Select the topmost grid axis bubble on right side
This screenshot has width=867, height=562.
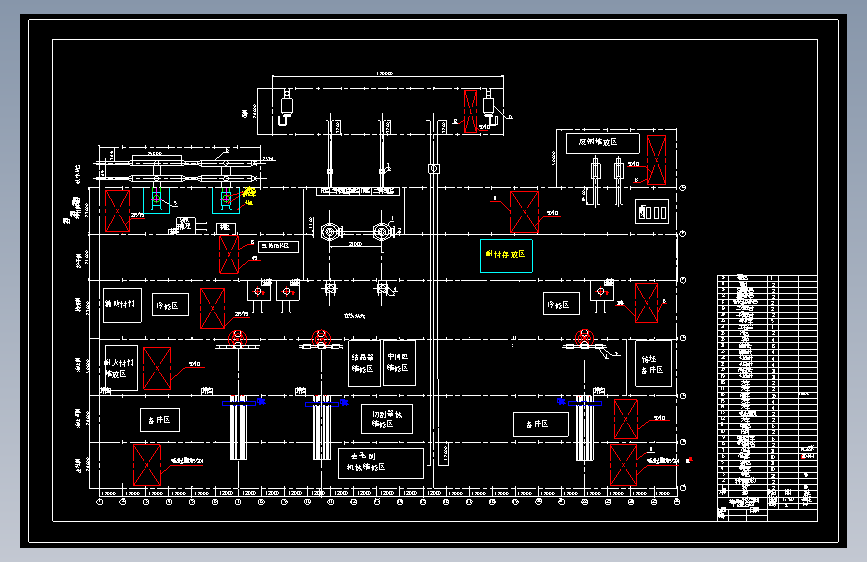683,188
